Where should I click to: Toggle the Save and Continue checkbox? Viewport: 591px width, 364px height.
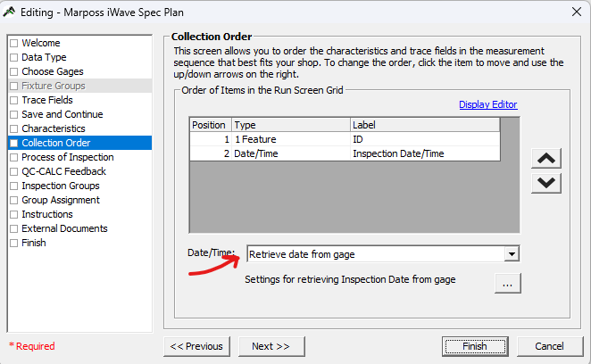[x=14, y=114]
